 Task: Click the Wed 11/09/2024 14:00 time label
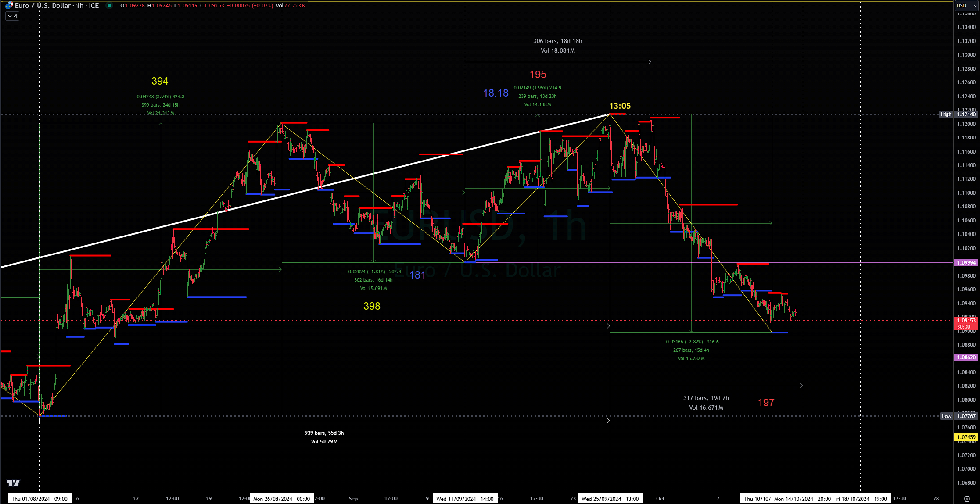(x=465, y=499)
